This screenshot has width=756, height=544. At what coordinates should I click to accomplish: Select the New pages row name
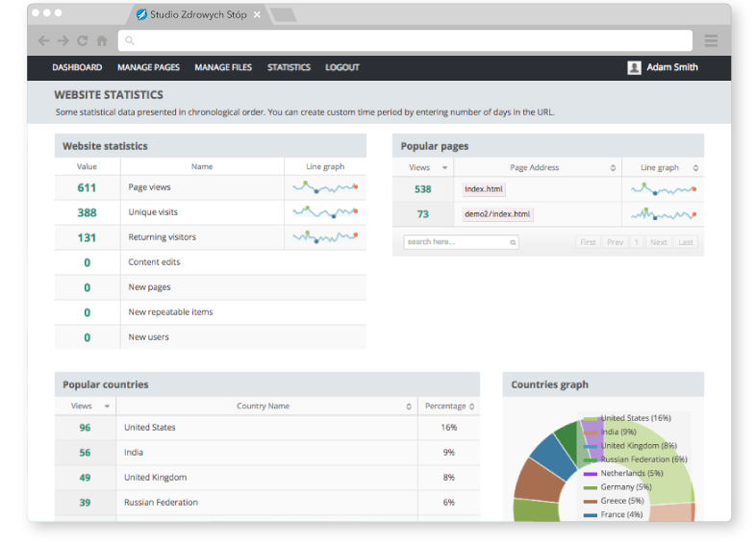point(149,287)
